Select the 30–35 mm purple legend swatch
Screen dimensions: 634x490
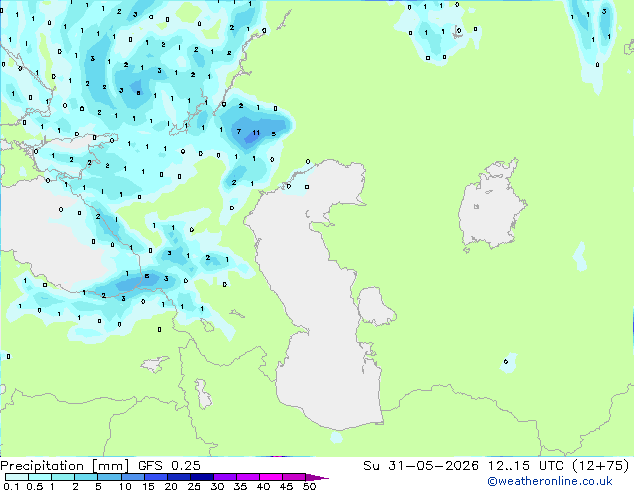224,477
